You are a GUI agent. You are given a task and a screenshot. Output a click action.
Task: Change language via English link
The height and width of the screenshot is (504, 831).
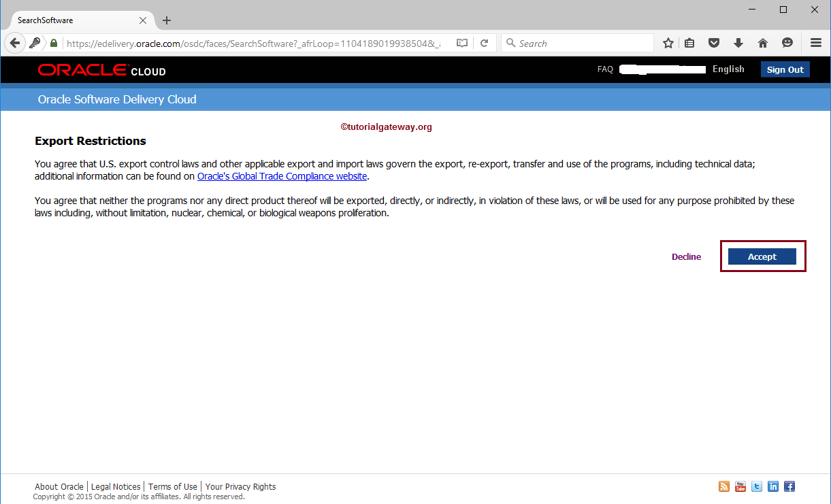(x=728, y=69)
